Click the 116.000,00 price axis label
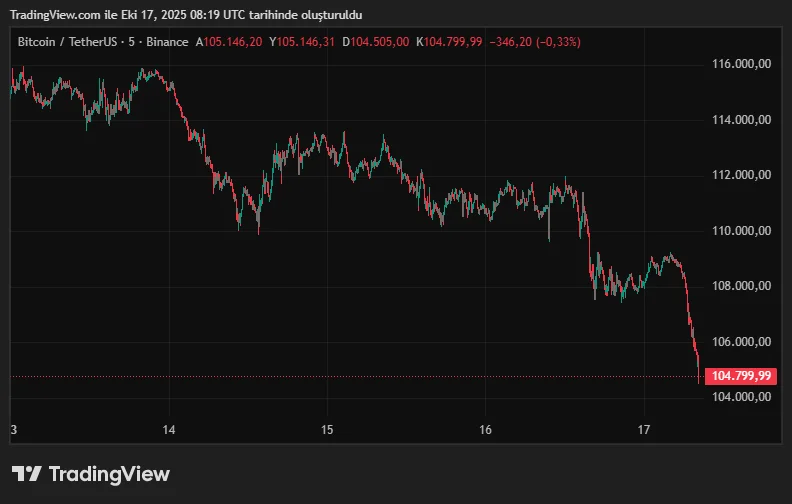Screen dimensions: 792x504 click(x=742, y=64)
